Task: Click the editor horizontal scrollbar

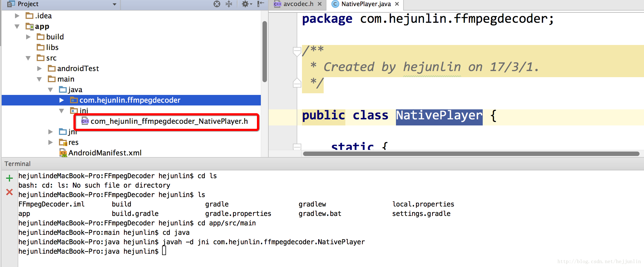Action: coord(471,154)
